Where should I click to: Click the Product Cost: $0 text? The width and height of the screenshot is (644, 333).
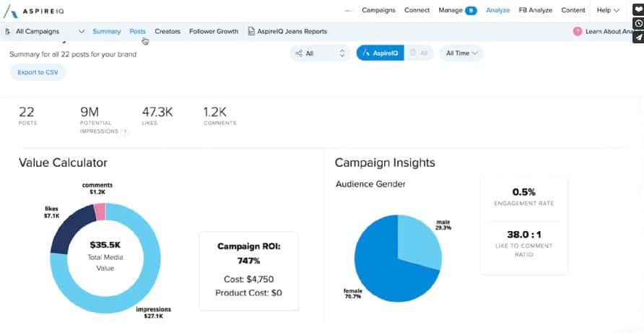click(249, 293)
